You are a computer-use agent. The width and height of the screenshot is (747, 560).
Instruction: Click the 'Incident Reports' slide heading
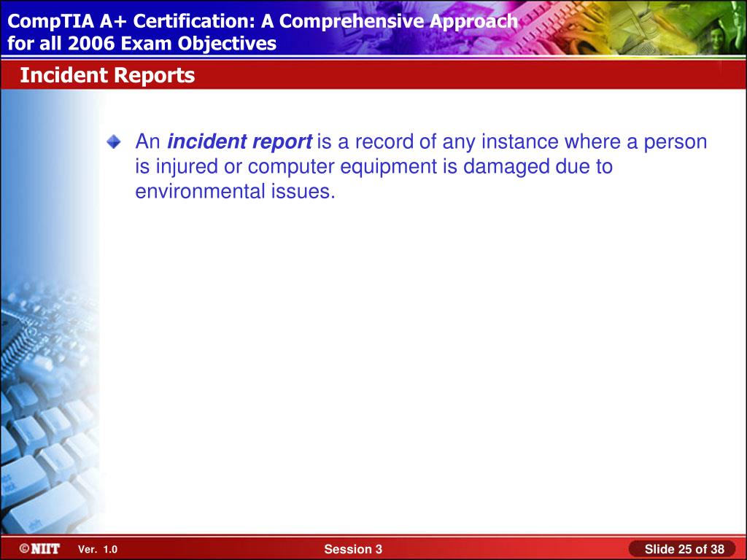coord(107,75)
